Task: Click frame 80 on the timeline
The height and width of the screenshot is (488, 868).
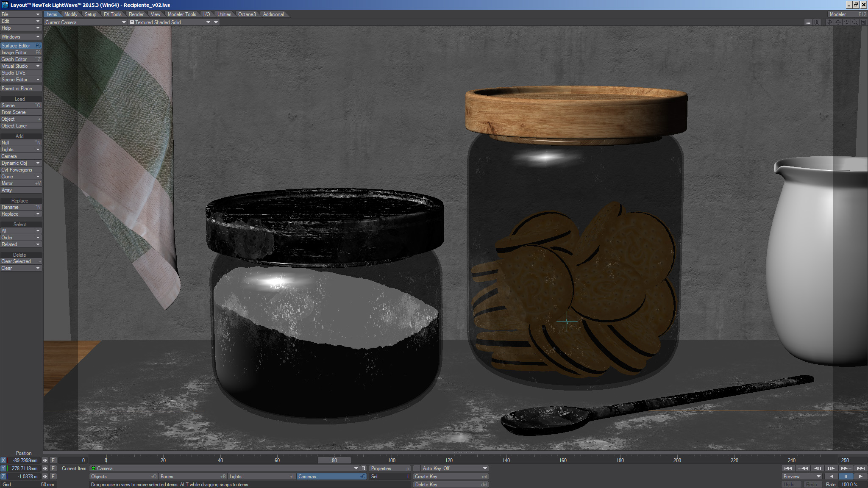Action: click(x=334, y=460)
